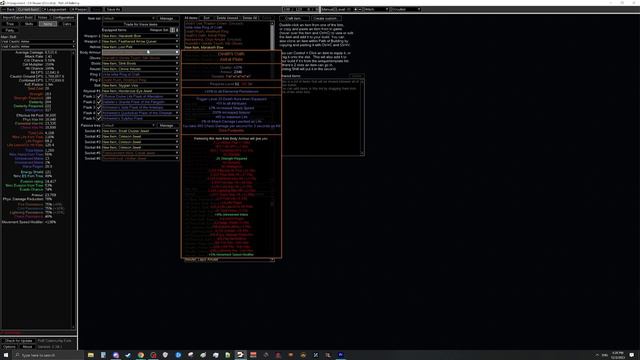This screenshot has height=360, width=640.
Task: Open the Belt slot dropdown
Action: (140, 85)
